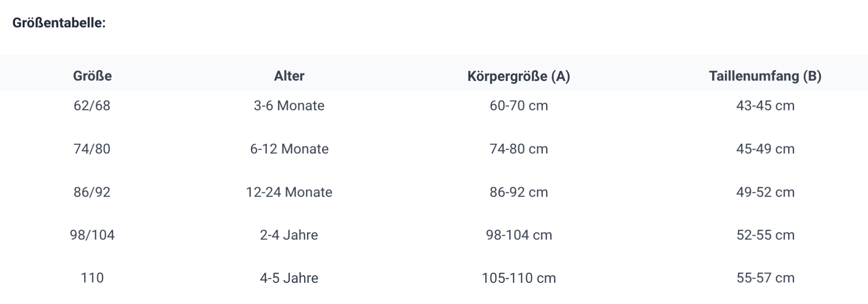Click the Größentabelle heading
The width and height of the screenshot is (868, 304).
pos(59,23)
